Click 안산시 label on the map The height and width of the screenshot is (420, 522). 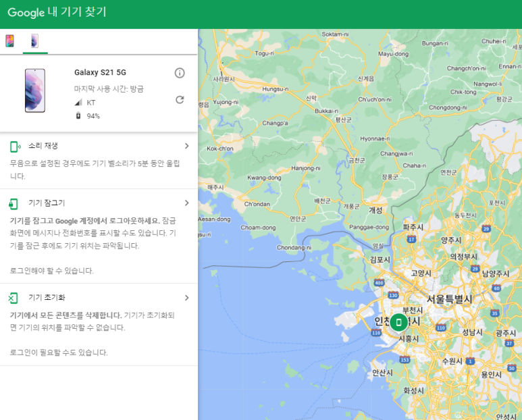[382, 373]
